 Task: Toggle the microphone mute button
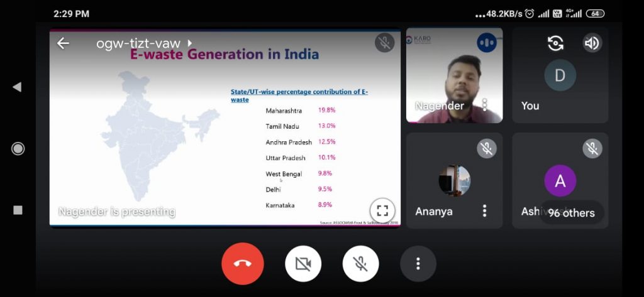pyautogui.click(x=360, y=264)
